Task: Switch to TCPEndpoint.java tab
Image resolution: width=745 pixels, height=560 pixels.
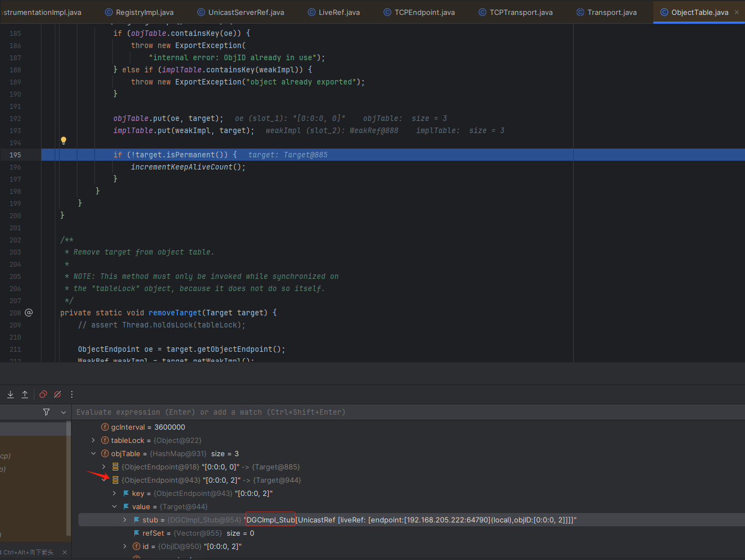Action: [419, 12]
